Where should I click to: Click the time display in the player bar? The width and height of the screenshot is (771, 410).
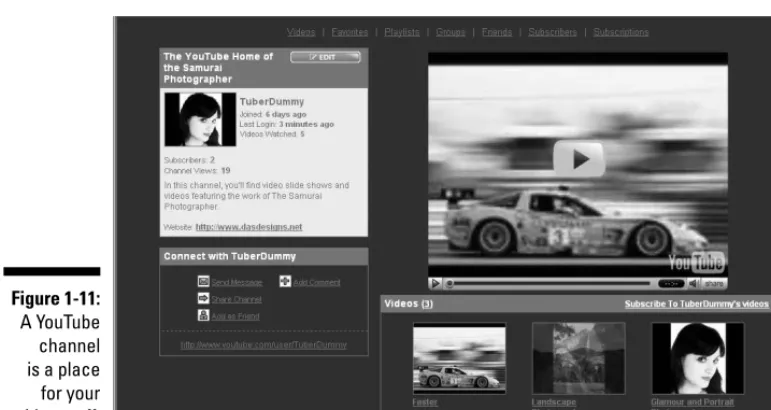pyautogui.click(x=671, y=284)
